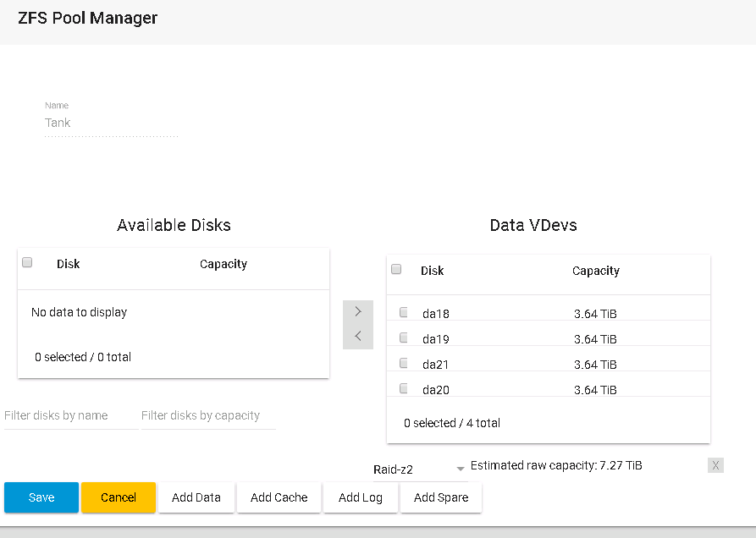Check the da19 disk checkbox
The width and height of the screenshot is (756, 538).
pyautogui.click(x=404, y=338)
